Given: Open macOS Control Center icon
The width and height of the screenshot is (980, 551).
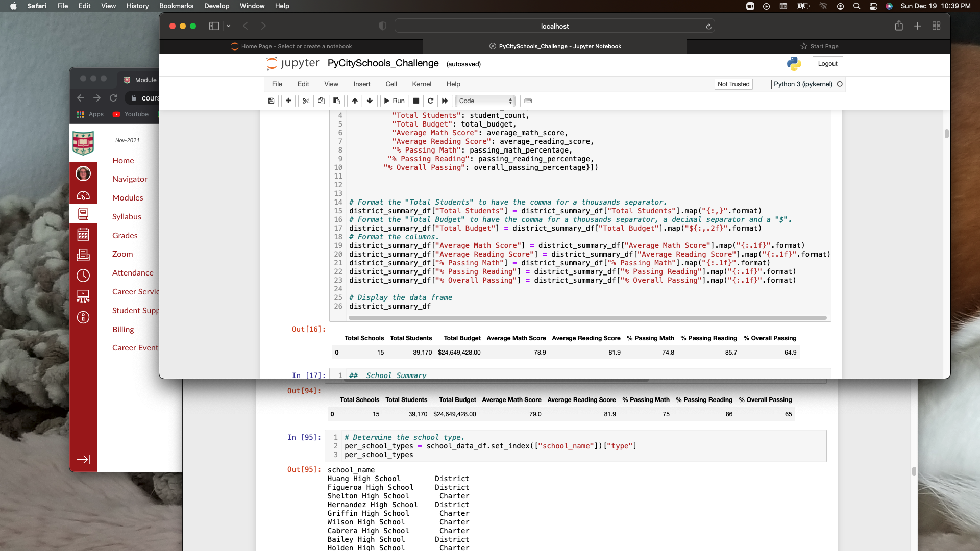Looking at the screenshot, I should [873, 6].
